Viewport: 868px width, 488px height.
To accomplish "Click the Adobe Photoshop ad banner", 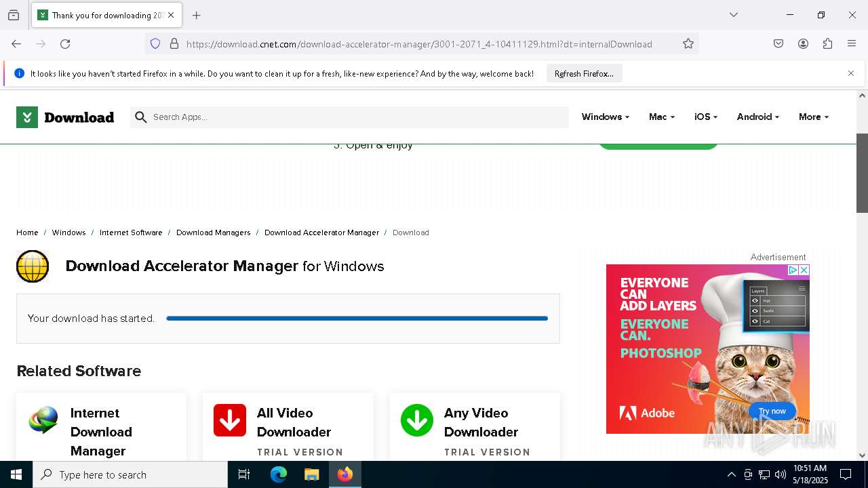I will tap(707, 349).
